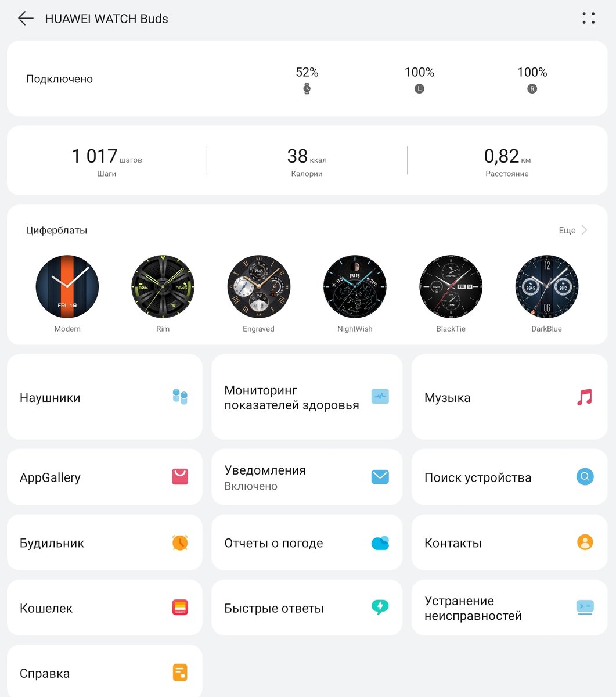Tap the magnifier icon for Поиск устройства
This screenshot has height=697, width=616.
pyautogui.click(x=585, y=477)
